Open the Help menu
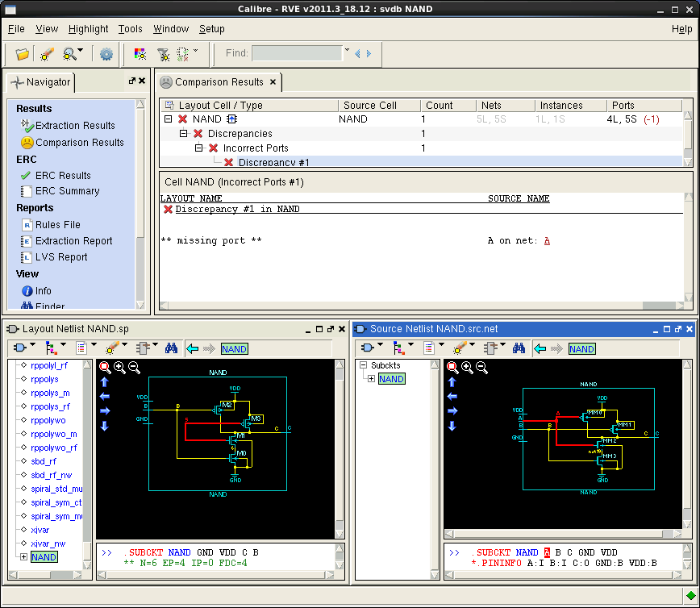The height and width of the screenshot is (608, 700). pyautogui.click(x=681, y=29)
